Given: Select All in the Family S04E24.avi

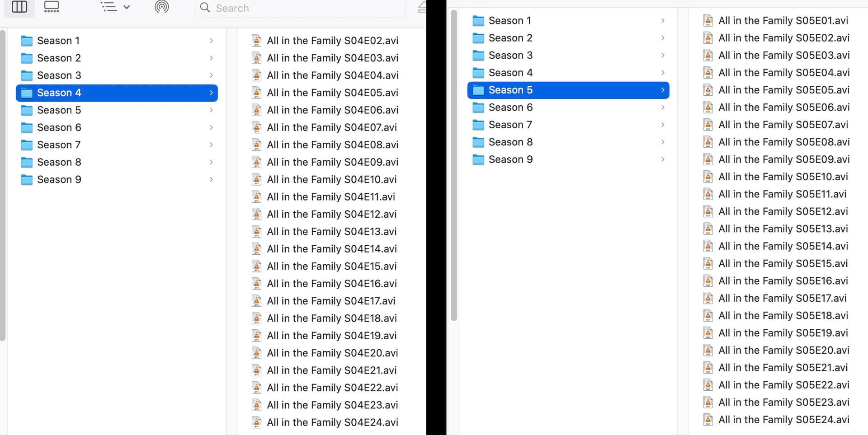Looking at the screenshot, I should point(332,423).
